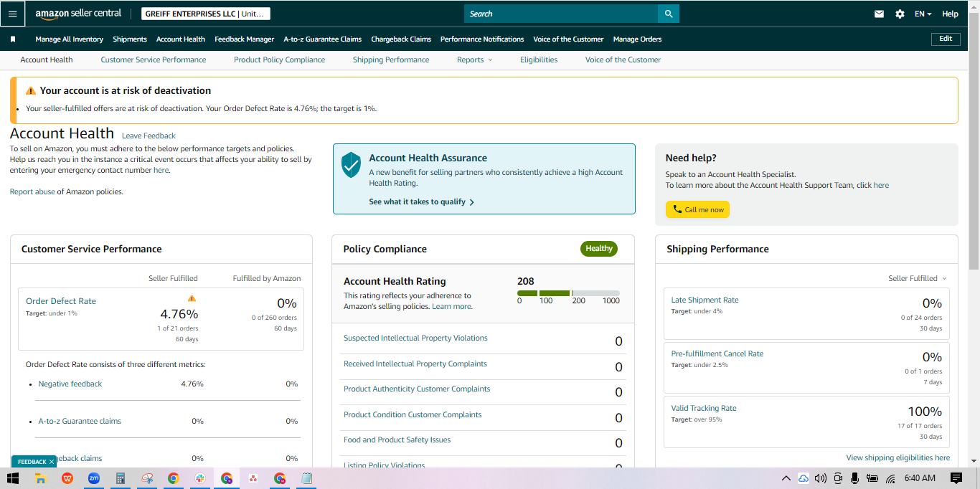Click the bookmark icon in favorites bar

[x=13, y=39]
